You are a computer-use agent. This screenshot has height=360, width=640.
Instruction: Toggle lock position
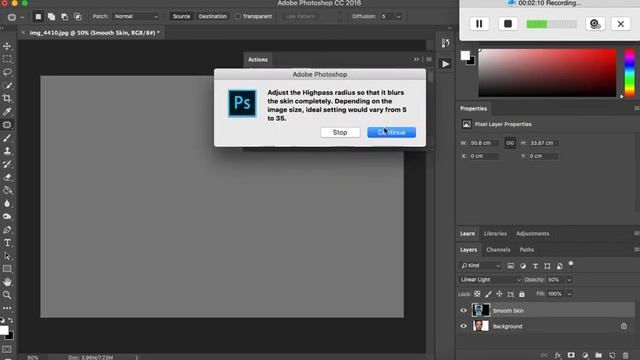[499, 294]
